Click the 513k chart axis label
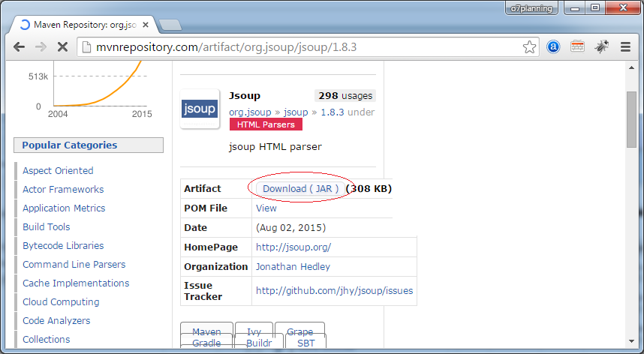Viewport: 644px width, 354px height. 38,76
